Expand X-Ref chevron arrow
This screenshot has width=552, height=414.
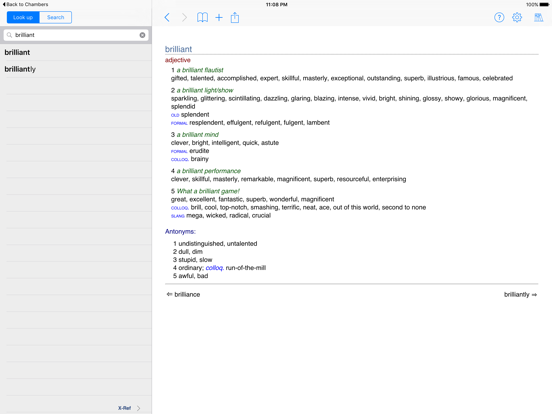point(139,408)
